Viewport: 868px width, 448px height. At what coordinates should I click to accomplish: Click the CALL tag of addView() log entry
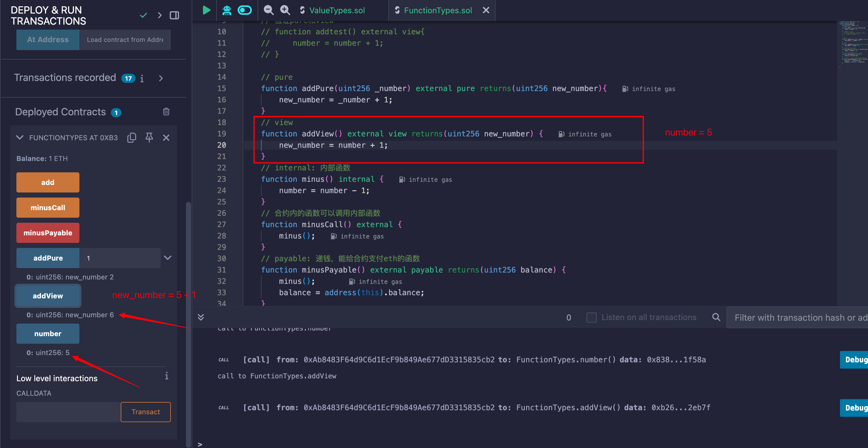tap(223, 408)
